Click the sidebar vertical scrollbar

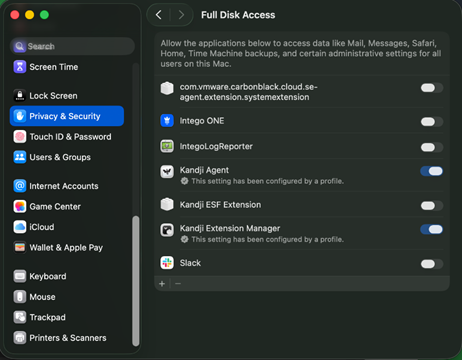136,282
